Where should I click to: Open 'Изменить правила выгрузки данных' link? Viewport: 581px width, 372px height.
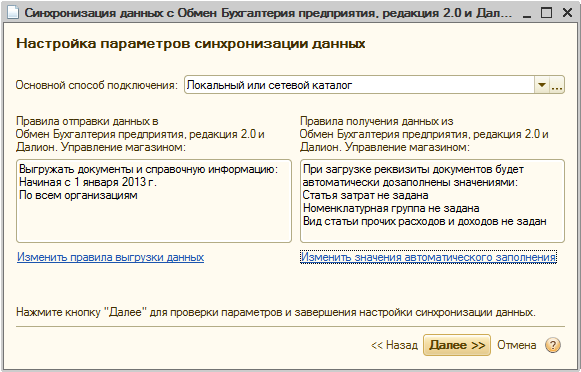(x=110, y=257)
